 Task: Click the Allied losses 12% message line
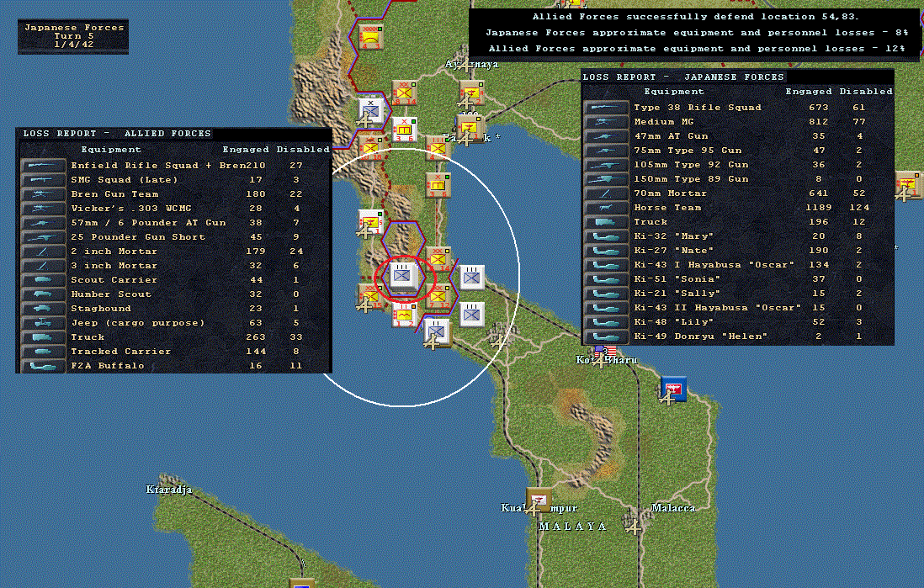pos(697,49)
